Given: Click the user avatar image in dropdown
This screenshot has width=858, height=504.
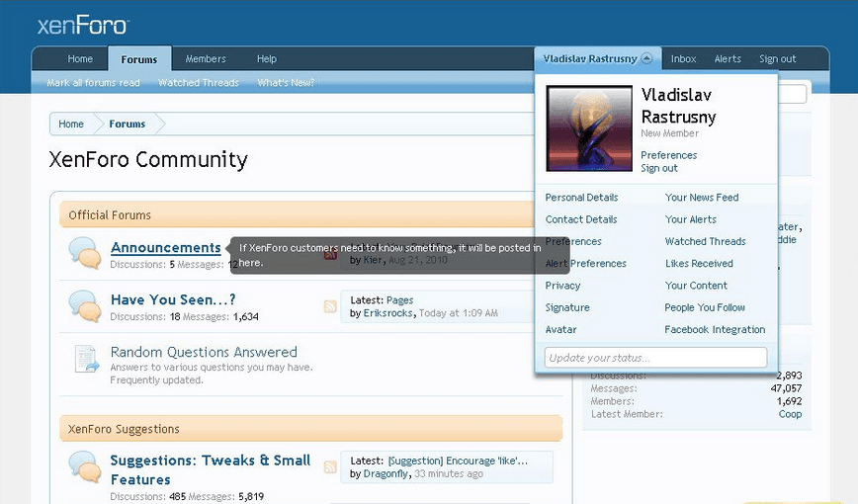Looking at the screenshot, I should point(589,128).
